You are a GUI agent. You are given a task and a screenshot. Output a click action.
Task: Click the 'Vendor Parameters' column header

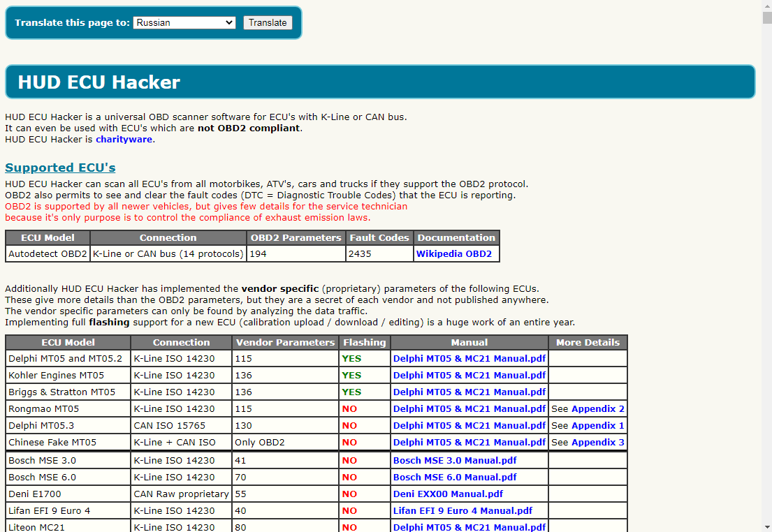[x=286, y=343]
